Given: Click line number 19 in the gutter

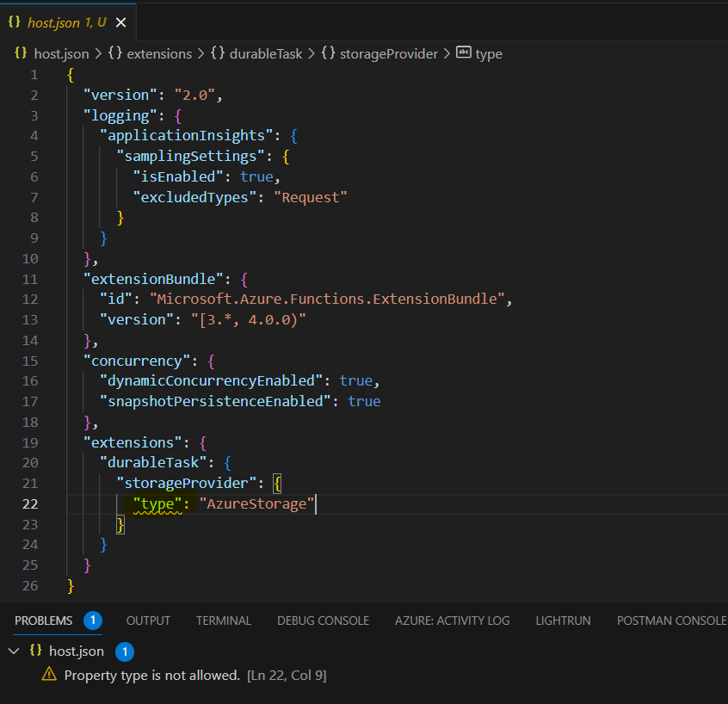Looking at the screenshot, I should pyautogui.click(x=30, y=442).
